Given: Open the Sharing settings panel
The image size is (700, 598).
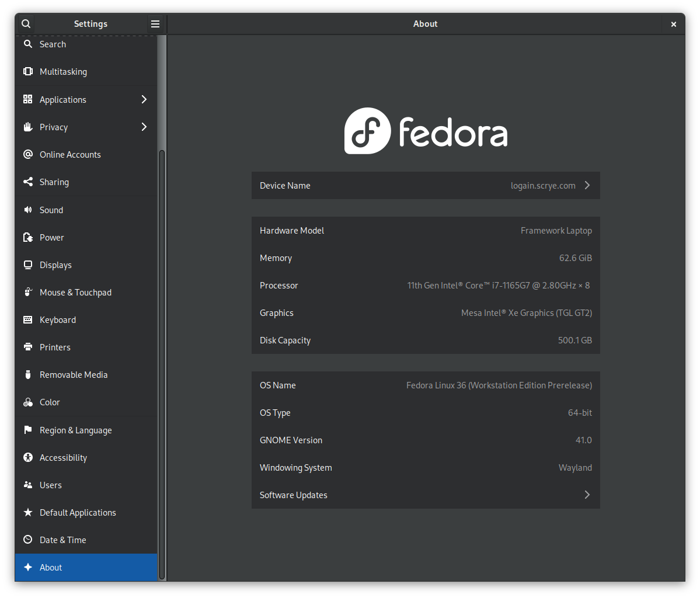Looking at the screenshot, I should (x=86, y=182).
